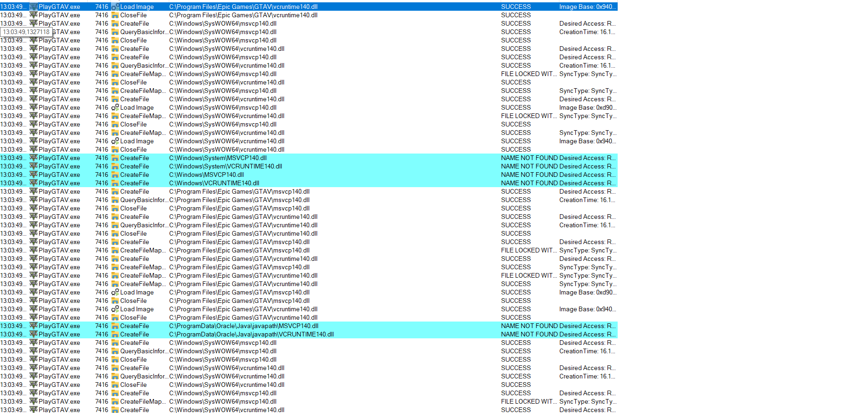Click PlayGTAV.exe process icon in C:\Windows\System\VCRUNTIME140.dll row
This screenshot has width=868, height=413.
[34, 167]
